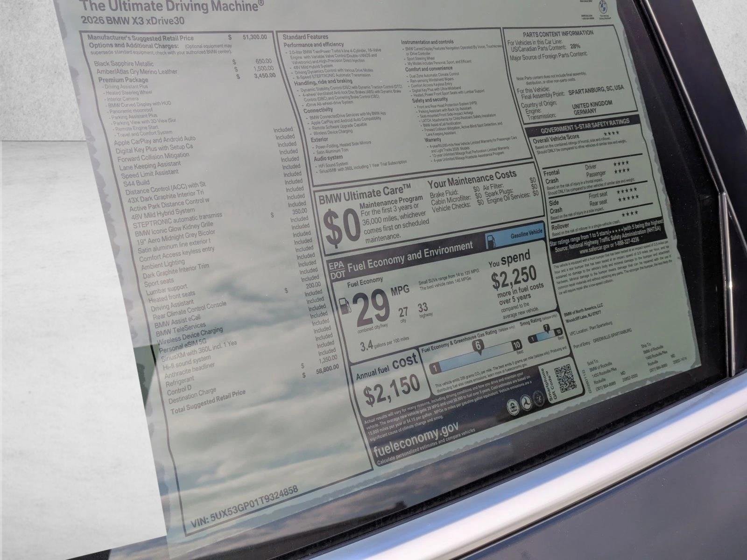The image size is (747, 560).
Task: Click the gas pump icon beside 29 MPG
Action: pyautogui.click(x=346, y=307)
